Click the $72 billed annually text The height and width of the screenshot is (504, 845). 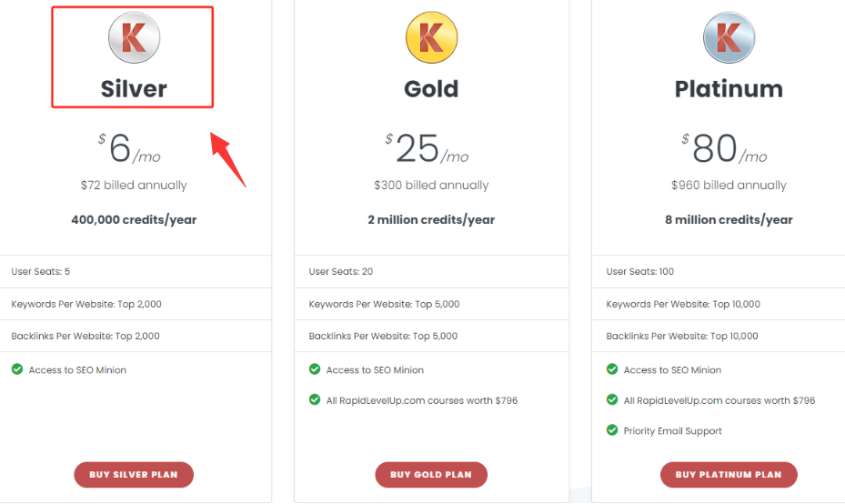(134, 185)
